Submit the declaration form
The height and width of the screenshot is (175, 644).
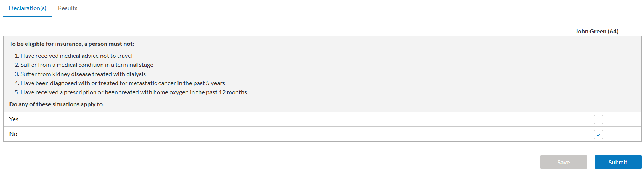(618, 162)
